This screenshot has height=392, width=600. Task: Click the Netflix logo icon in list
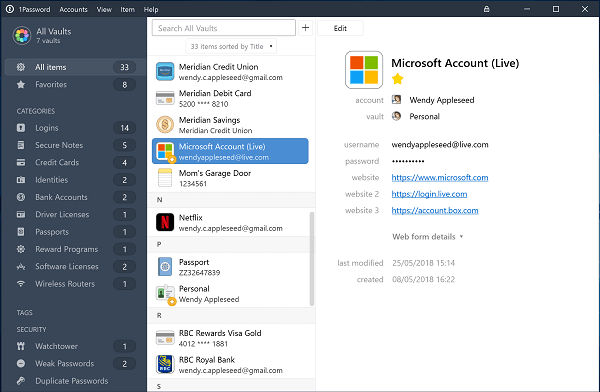coord(165,222)
